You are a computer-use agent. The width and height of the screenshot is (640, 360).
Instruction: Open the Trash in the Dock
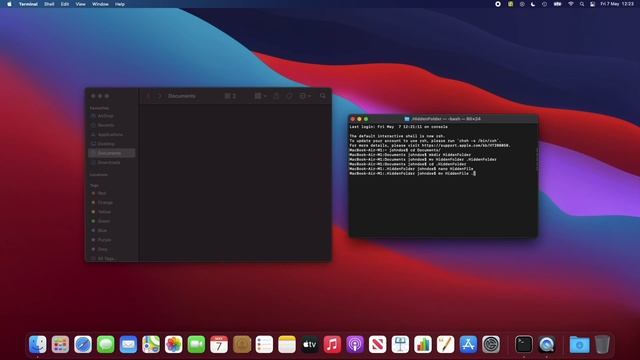(602, 344)
